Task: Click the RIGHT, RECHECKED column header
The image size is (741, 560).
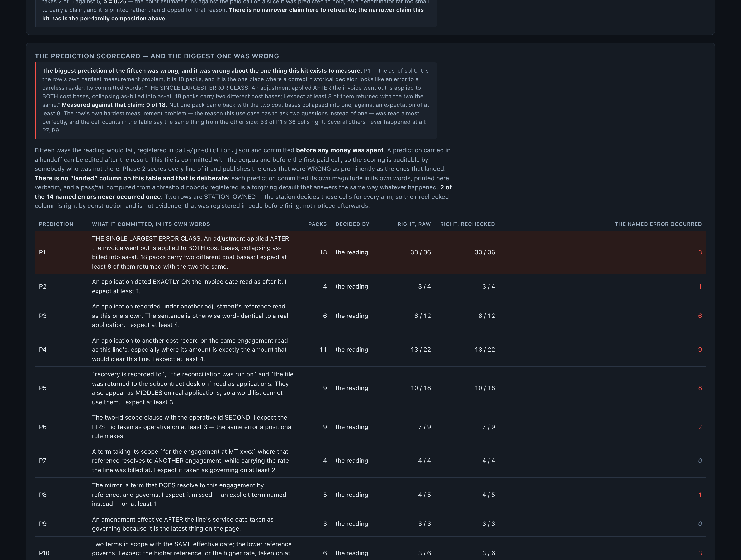Action: pos(467,224)
